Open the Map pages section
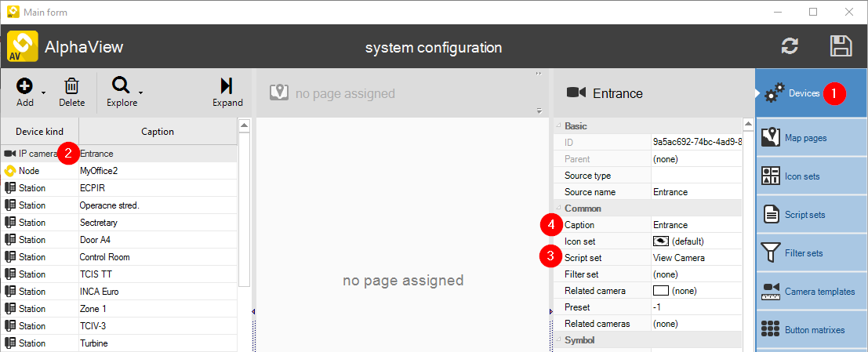 (811, 138)
